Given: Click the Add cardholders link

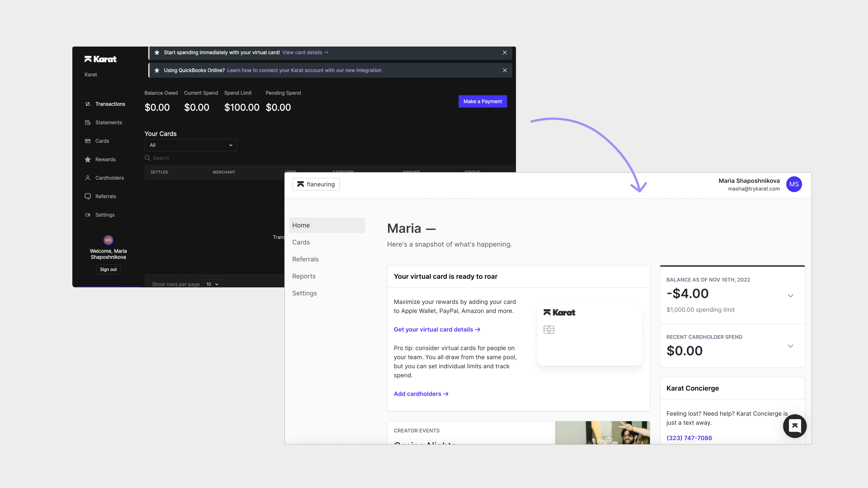Looking at the screenshot, I should coord(421,394).
